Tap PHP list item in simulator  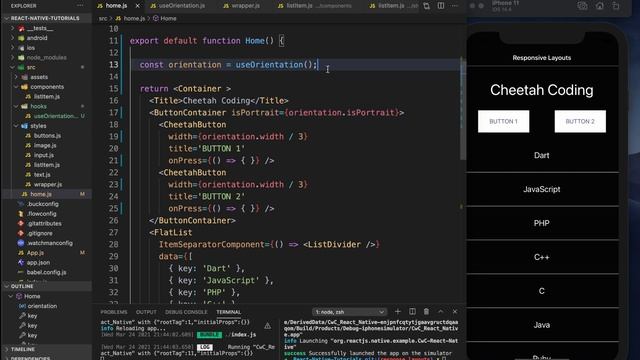coord(542,223)
